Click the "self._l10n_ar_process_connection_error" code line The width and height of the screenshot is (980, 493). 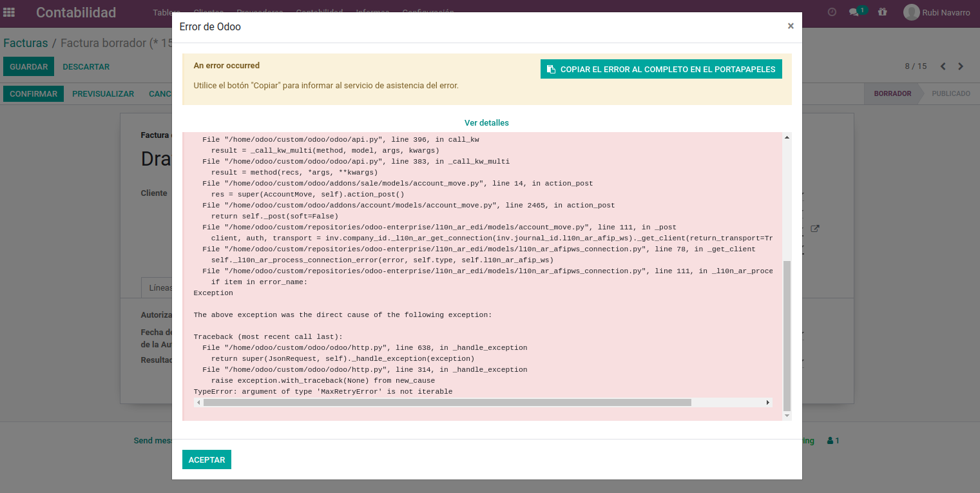coord(383,260)
